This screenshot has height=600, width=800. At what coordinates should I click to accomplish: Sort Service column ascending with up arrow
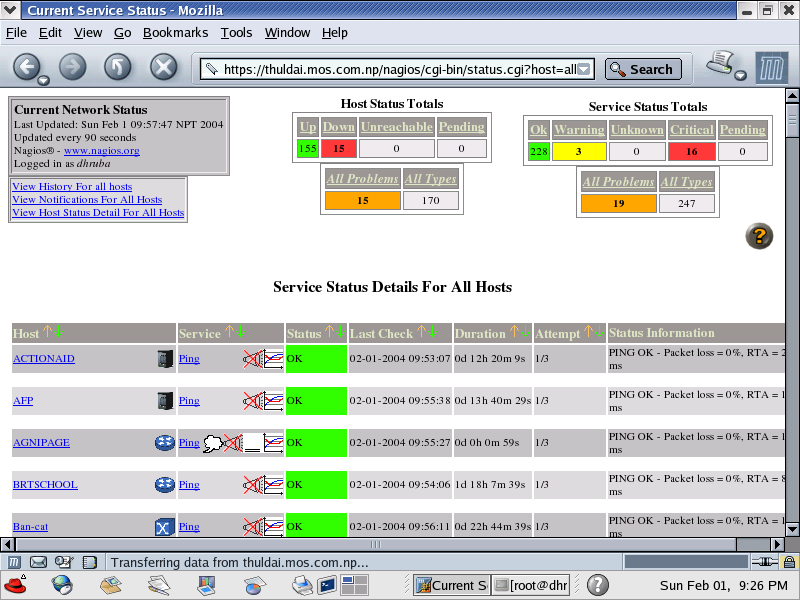pyautogui.click(x=229, y=332)
